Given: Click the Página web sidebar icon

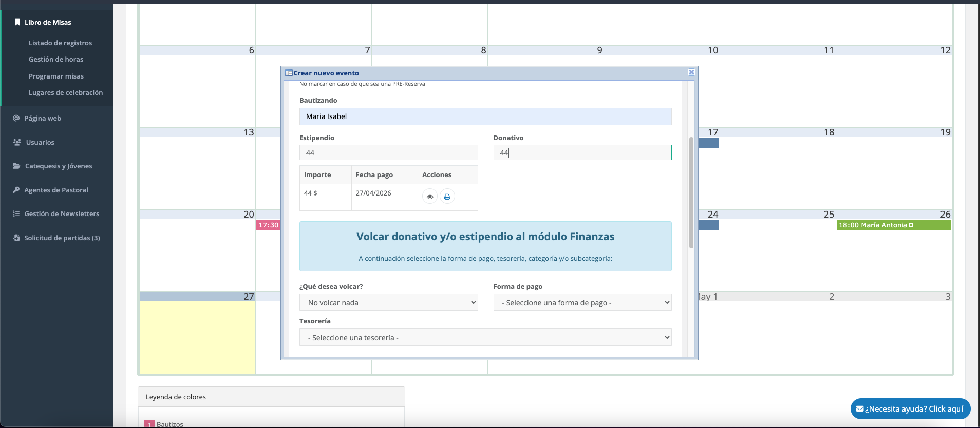Looking at the screenshot, I should click(16, 118).
